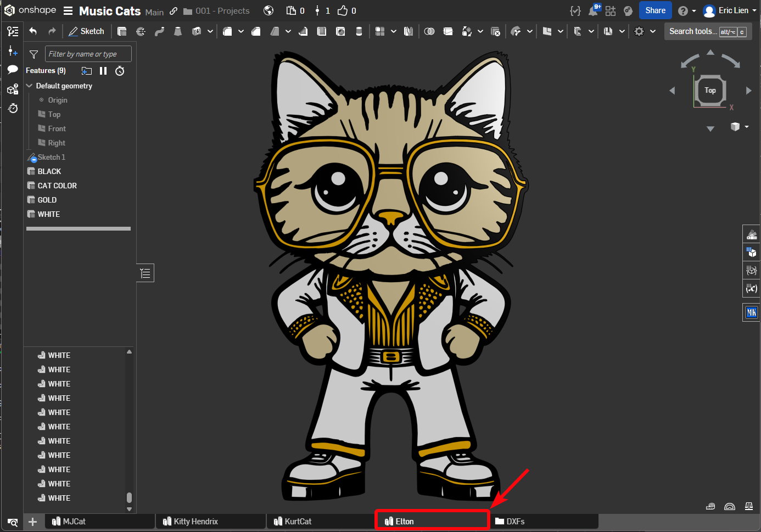The height and width of the screenshot is (532, 761).
Task: Select the Shell tool
Action: point(322,31)
